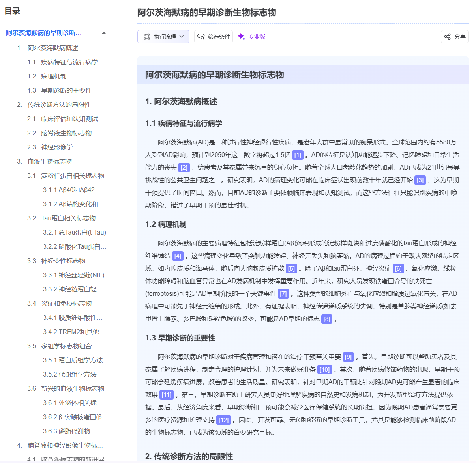Click the document heading 1.1 疾病特征与流行病学

click(x=184, y=123)
